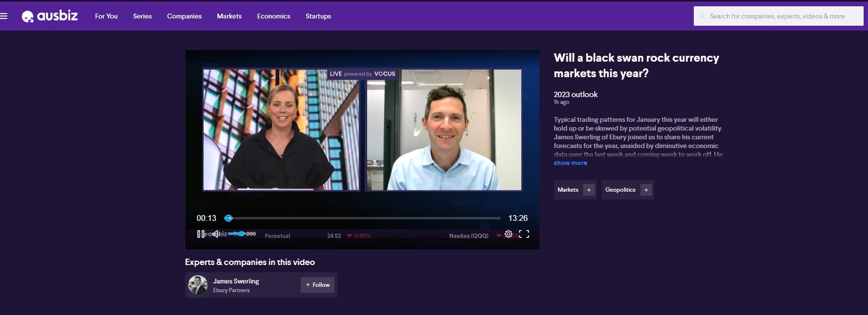Follow James Swerling
Viewport: 868px width, 315px height.
(318, 285)
